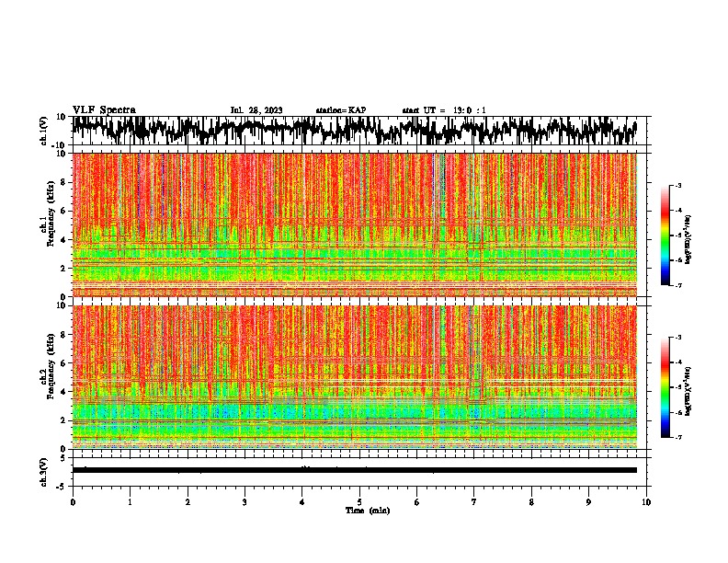Screen dimensions: 728x563
Task: Click the time axis tick label "5"
Action: [x=359, y=502]
